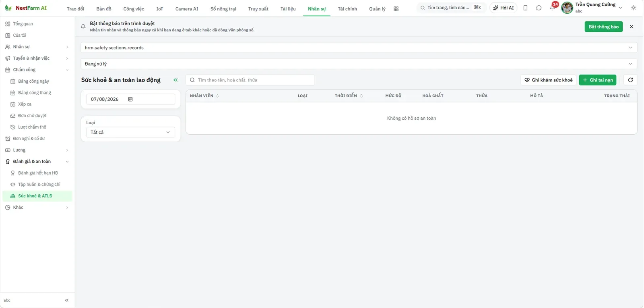
Task: Collapse Chấm công sidebar group
Action: click(x=37, y=70)
